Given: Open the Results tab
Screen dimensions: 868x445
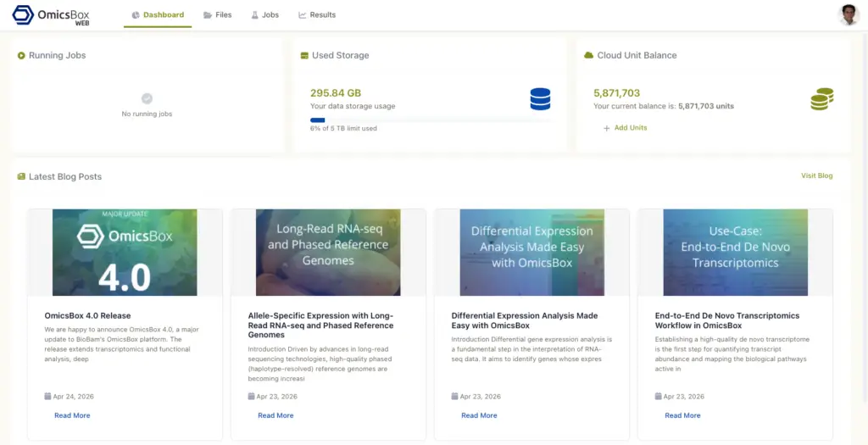Looking at the screenshot, I should tap(317, 15).
